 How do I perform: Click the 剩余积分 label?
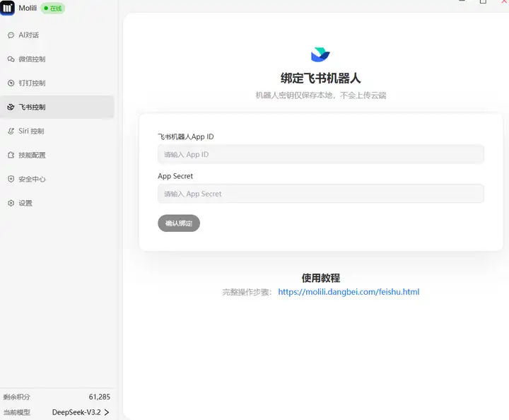16,397
